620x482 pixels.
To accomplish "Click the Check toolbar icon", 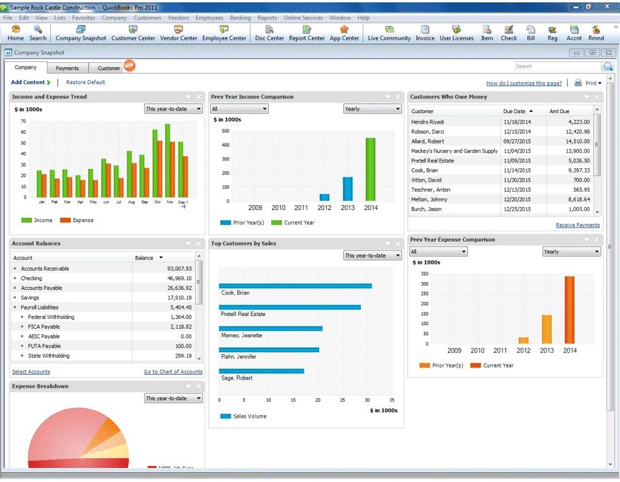I will coord(508,33).
